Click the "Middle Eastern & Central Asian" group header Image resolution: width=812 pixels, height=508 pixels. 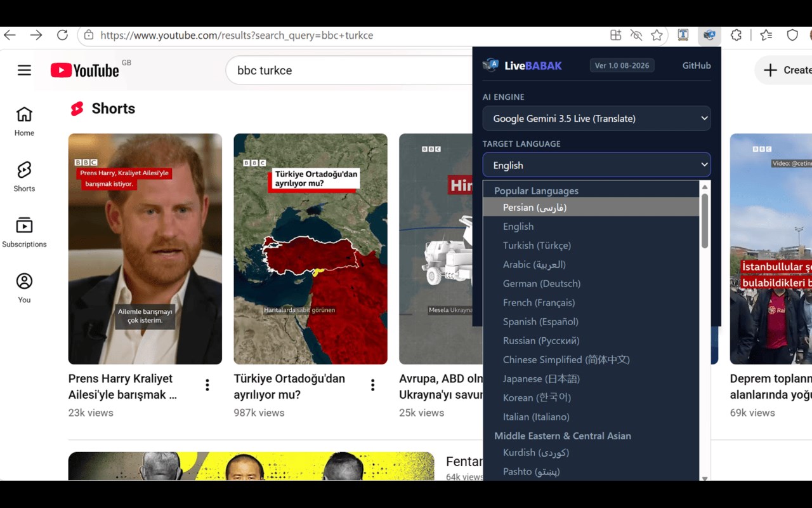(x=563, y=436)
